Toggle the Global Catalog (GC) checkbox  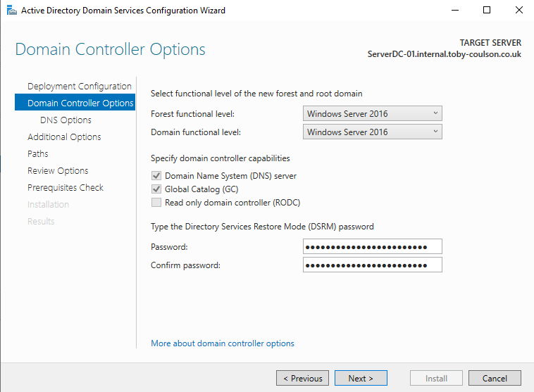click(x=156, y=189)
